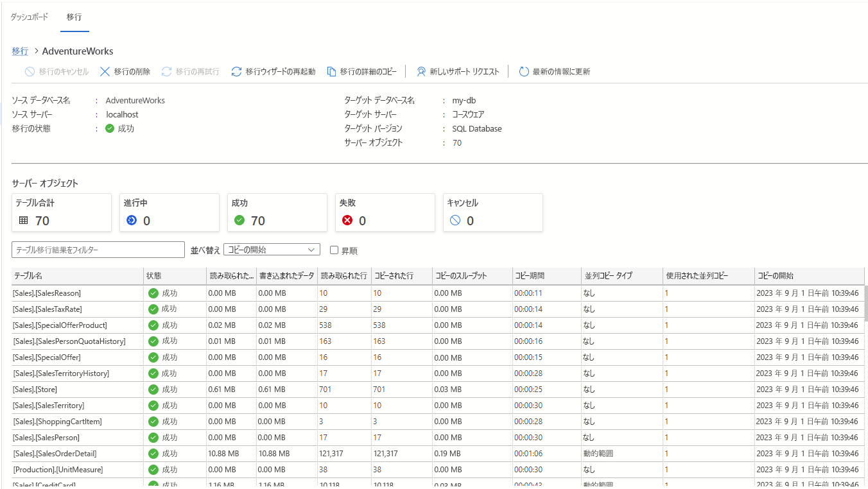This screenshot has width=868, height=489.
Task: Click status icon in [Sales].[SalesPersonQuotaHistory] row
Action: 153,341
